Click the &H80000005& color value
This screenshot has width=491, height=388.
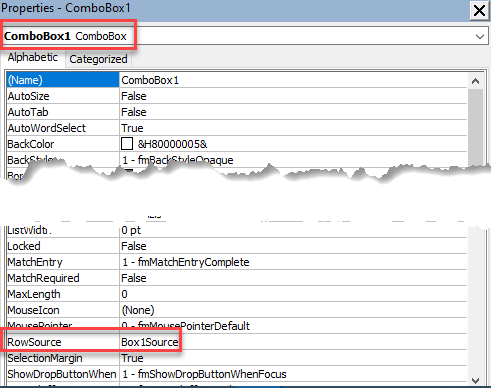coord(173,144)
